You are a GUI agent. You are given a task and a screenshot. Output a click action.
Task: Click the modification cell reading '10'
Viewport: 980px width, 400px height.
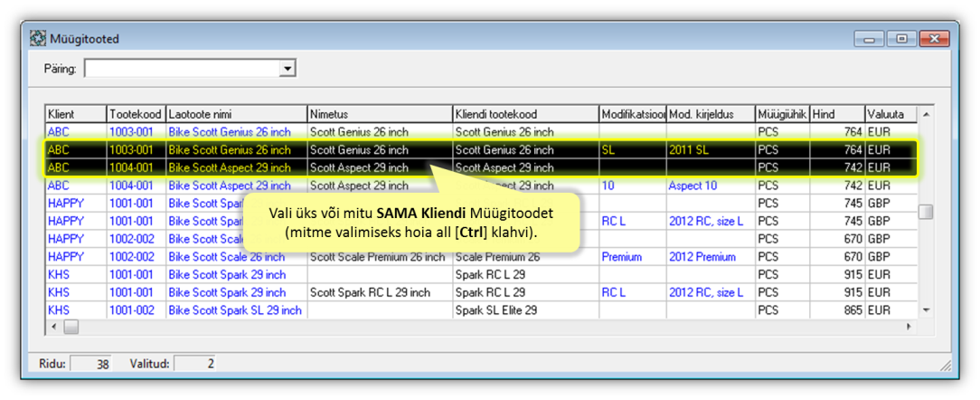(633, 186)
